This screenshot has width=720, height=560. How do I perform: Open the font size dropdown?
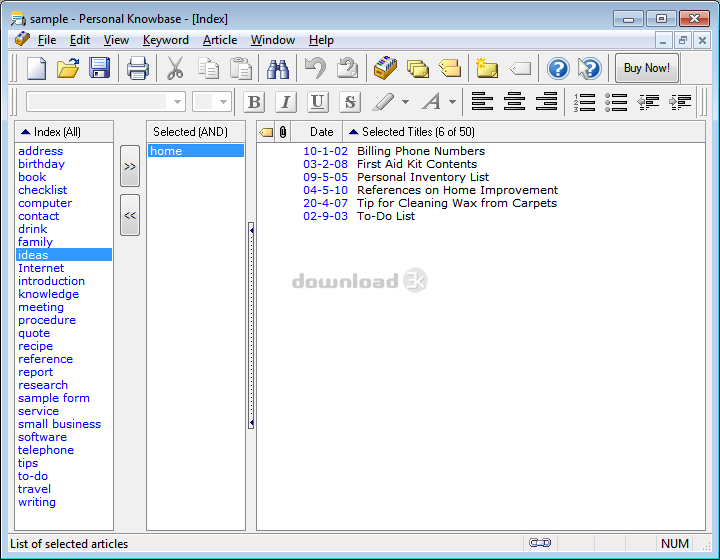(224, 102)
